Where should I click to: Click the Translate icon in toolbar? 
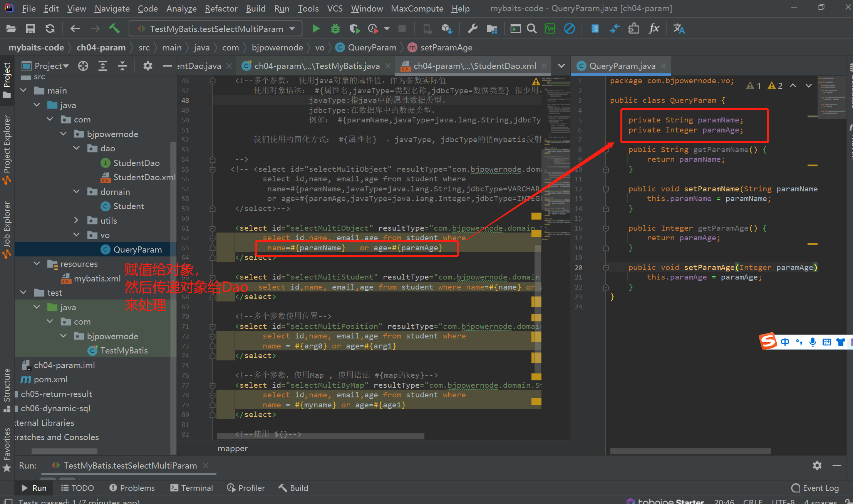679,28
